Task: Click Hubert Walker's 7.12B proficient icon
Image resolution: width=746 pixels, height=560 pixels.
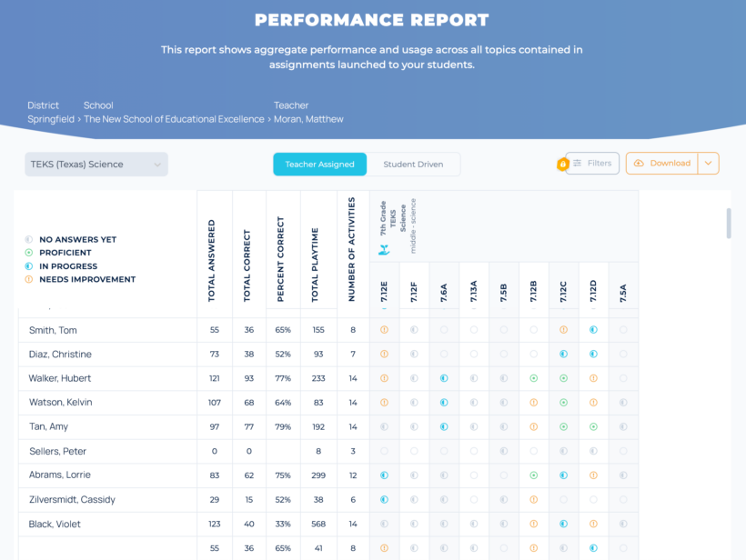Action: (533, 378)
